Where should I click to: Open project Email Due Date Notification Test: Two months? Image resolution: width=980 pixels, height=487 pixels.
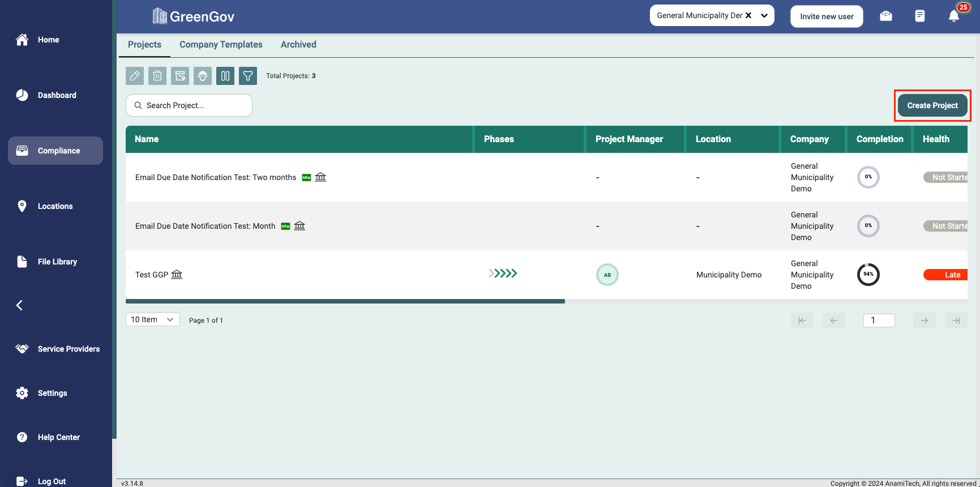(216, 177)
